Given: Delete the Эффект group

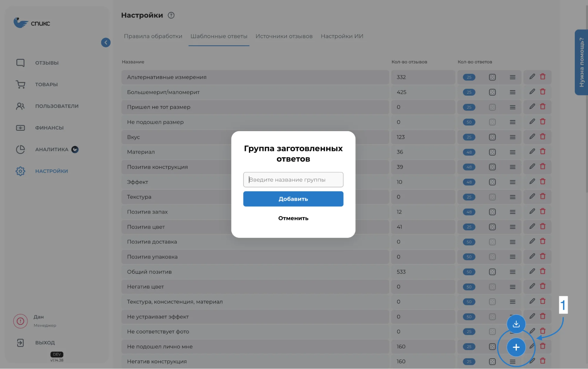Looking at the screenshot, I should [543, 182].
